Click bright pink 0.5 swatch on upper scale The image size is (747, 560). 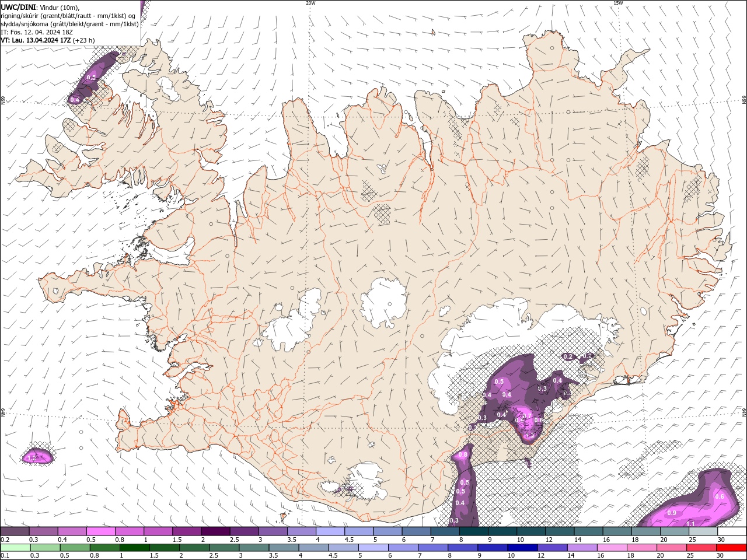pyautogui.click(x=100, y=531)
